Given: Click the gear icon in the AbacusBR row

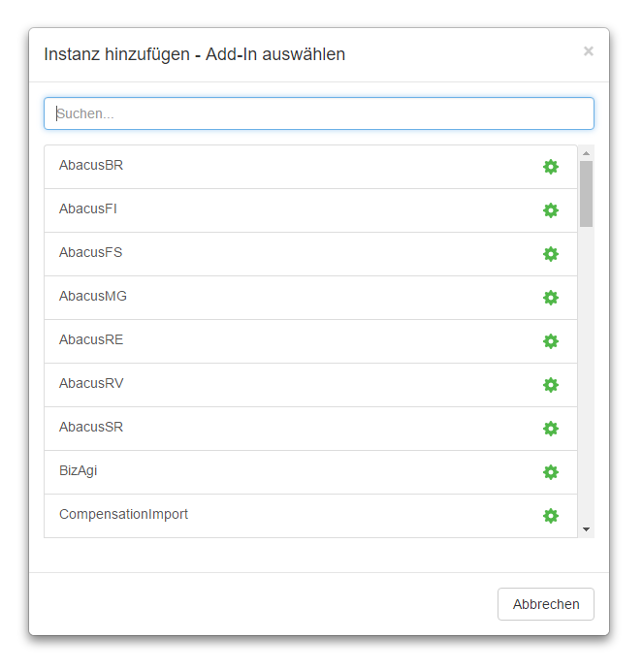Looking at the screenshot, I should point(551,167).
